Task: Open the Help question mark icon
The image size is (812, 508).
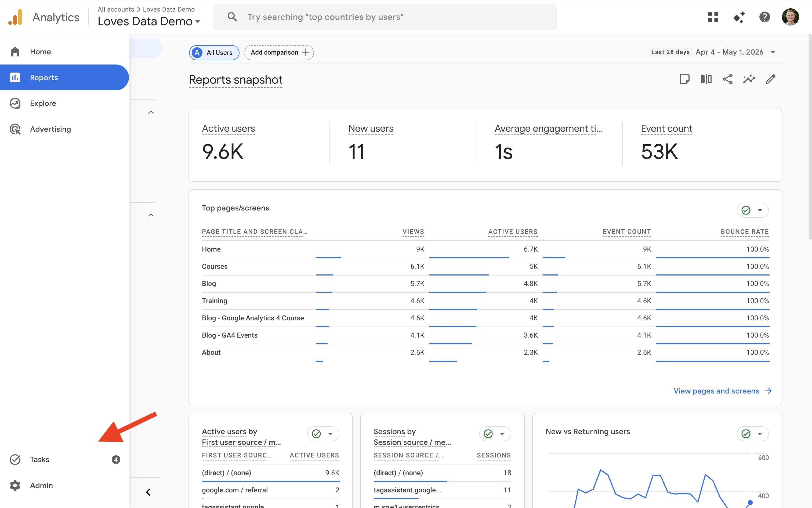Action: pyautogui.click(x=764, y=17)
